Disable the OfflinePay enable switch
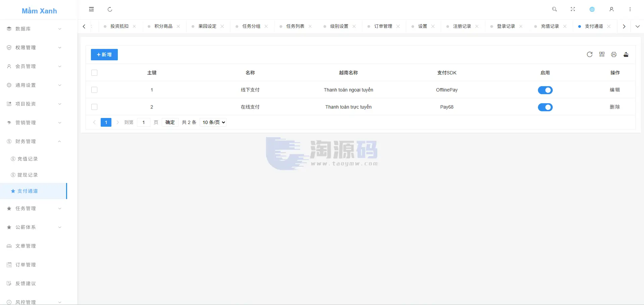 [x=545, y=90]
